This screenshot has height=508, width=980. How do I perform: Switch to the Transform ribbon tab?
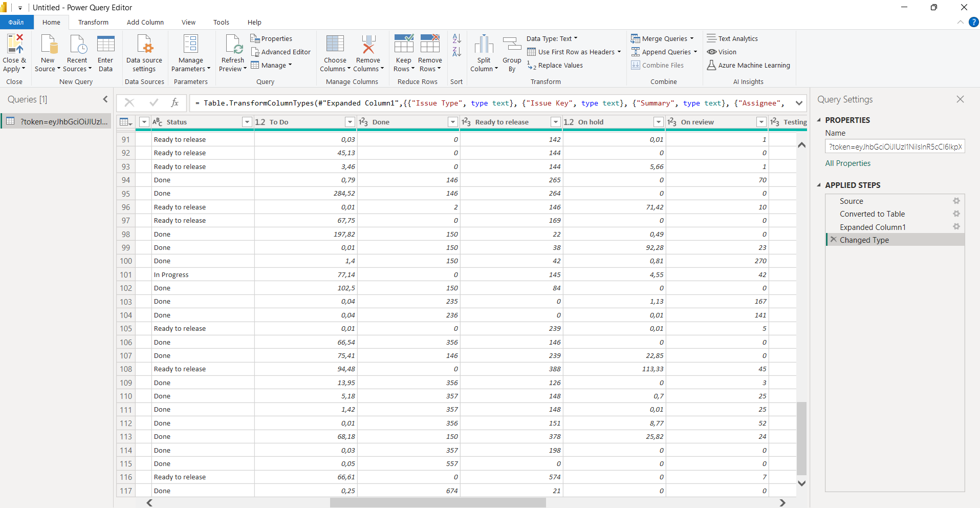(x=93, y=23)
